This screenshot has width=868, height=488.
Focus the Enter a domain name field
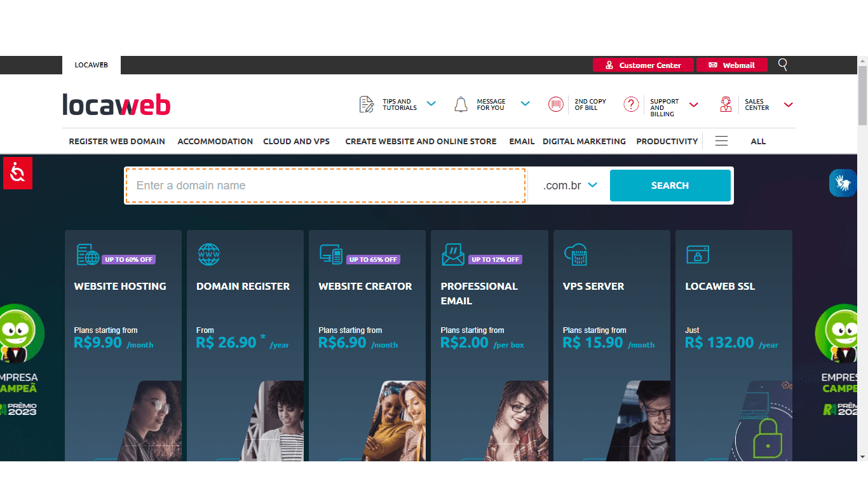(x=325, y=186)
